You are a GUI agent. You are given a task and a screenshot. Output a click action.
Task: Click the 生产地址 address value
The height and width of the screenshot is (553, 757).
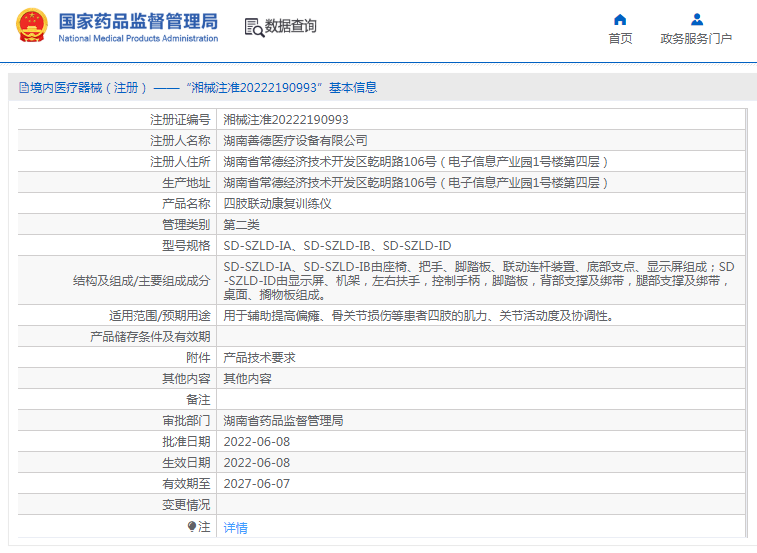tap(416, 183)
